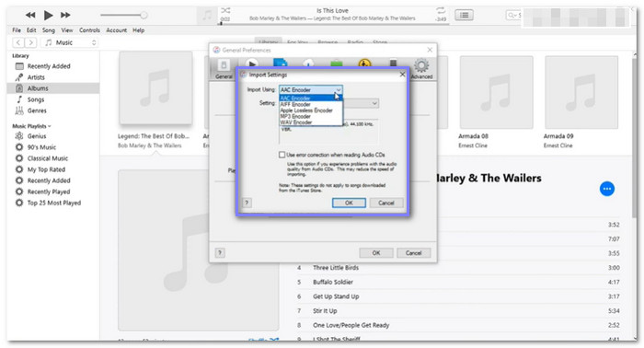This screenshot has height=348, width=644.
Task: Select the Buffalo Soldier track
Action: [458, 282]
